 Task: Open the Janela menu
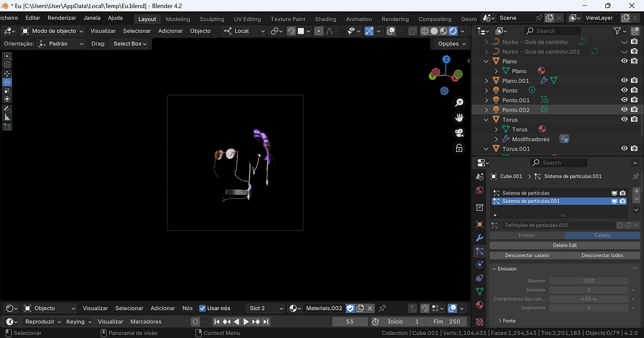coord(92,18)
